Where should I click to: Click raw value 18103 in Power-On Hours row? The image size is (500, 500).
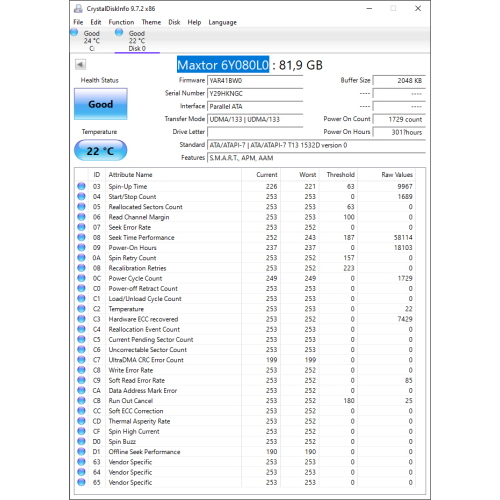[x=403, y=248]
